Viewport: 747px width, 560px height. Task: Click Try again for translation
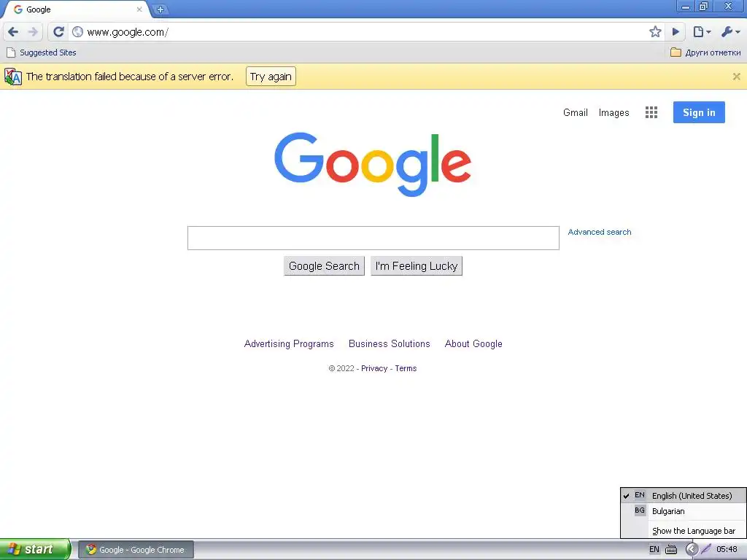[x=271, y=77]
